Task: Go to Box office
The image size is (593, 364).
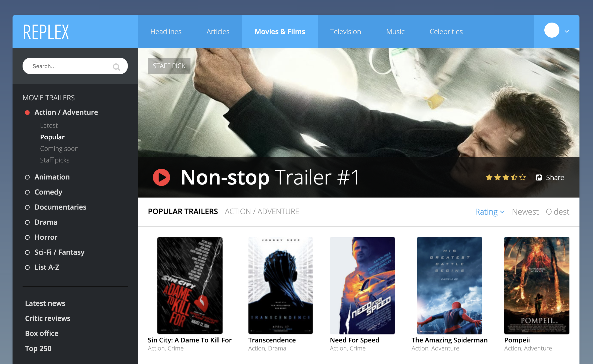Action: (x=42, y=333)
